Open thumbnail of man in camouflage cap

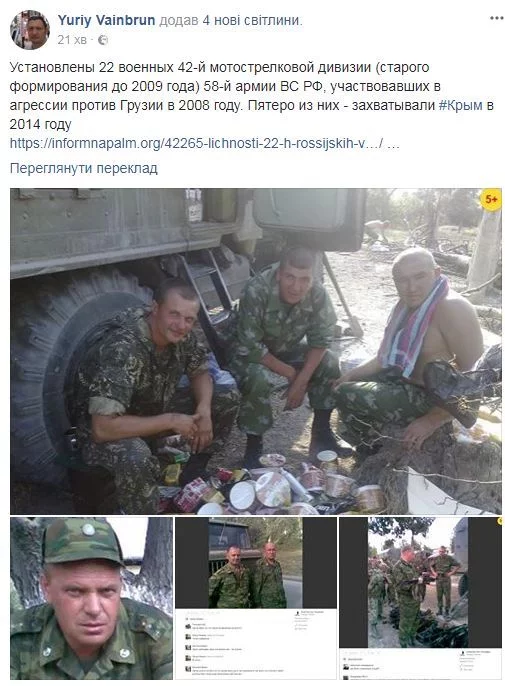(91, 598)
